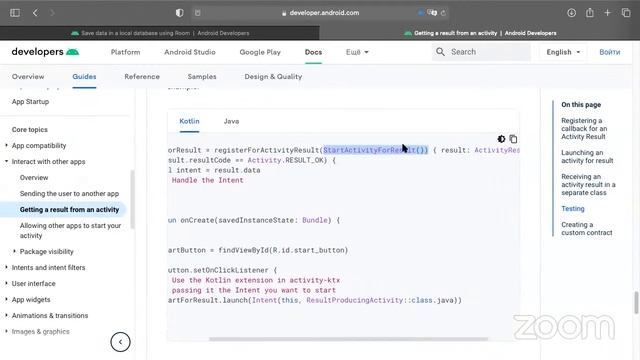
Task: Open Android Studio in top navigation
Action: tap(190, 52)
